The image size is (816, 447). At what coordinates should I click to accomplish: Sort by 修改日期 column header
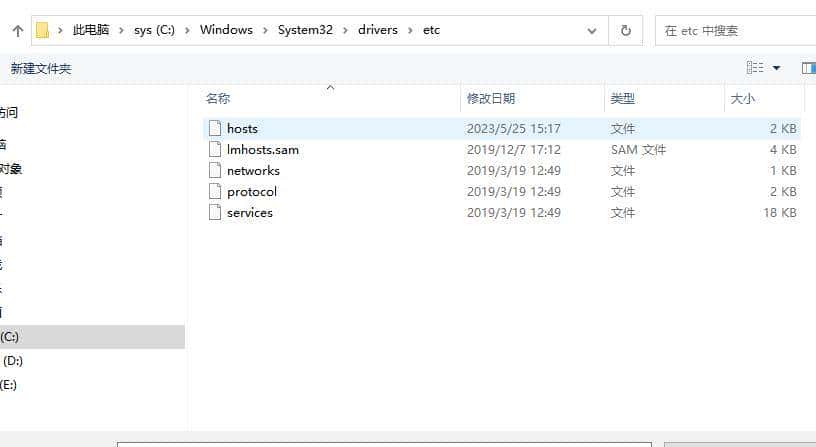[491, 98]
